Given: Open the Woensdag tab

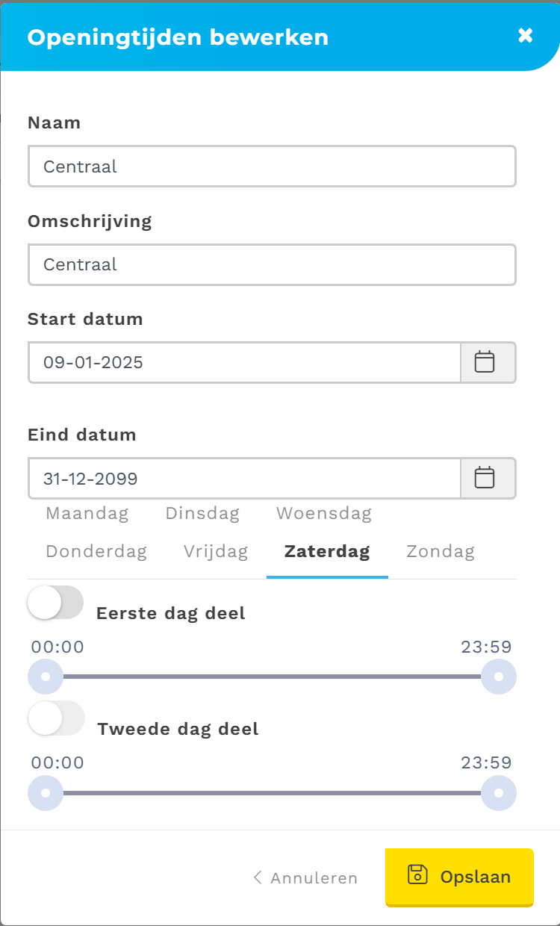Looking at the screenshot, I should pos(324,514).
